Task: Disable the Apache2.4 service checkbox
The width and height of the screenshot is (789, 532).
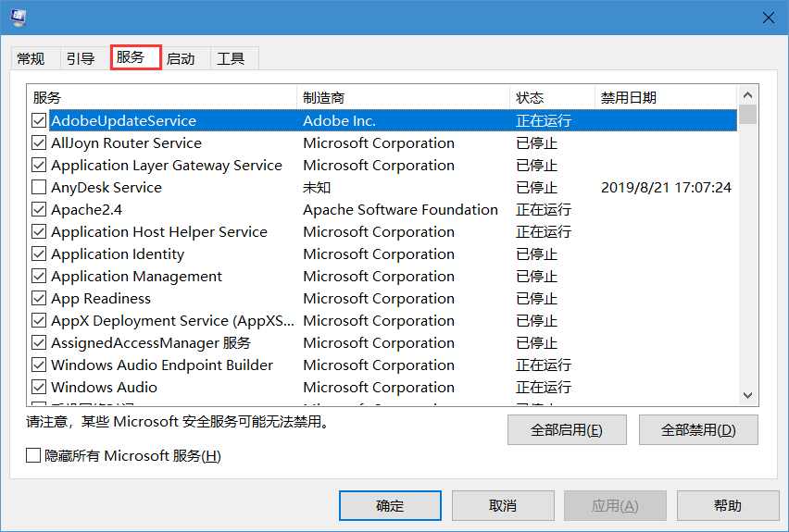Action: (x=39, y=209)
